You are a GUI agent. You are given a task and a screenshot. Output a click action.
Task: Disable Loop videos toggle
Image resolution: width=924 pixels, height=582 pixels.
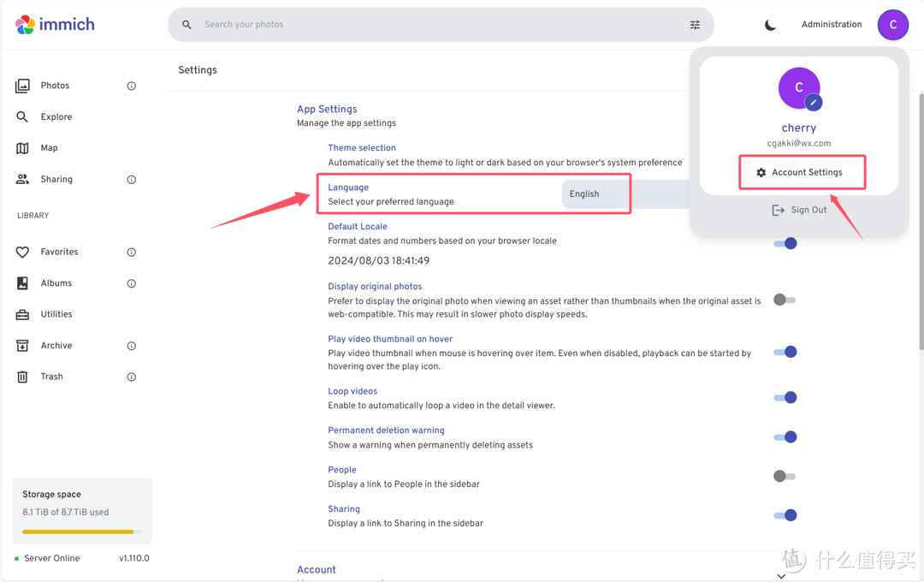[x=785, y=397]
